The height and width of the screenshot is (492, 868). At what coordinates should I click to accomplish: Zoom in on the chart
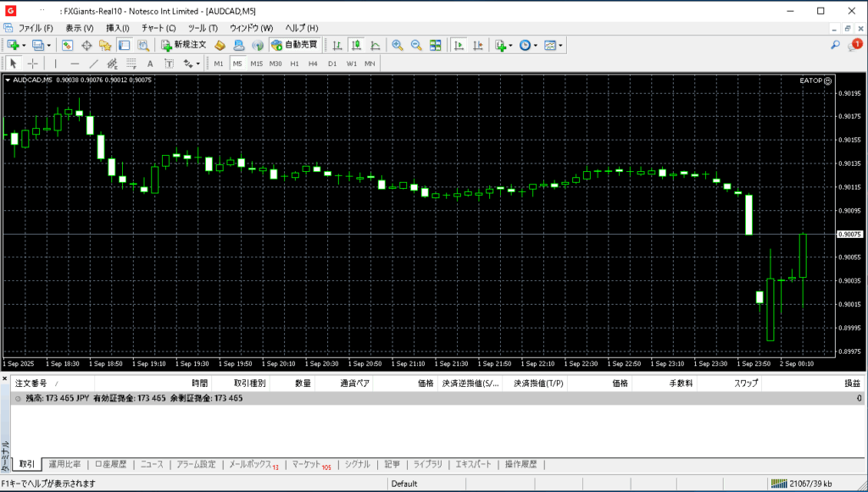(397, 45)
